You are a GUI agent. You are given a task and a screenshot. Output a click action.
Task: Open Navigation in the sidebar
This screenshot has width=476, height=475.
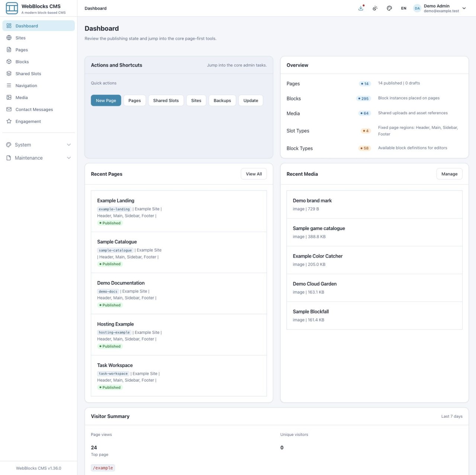[39, 85]
